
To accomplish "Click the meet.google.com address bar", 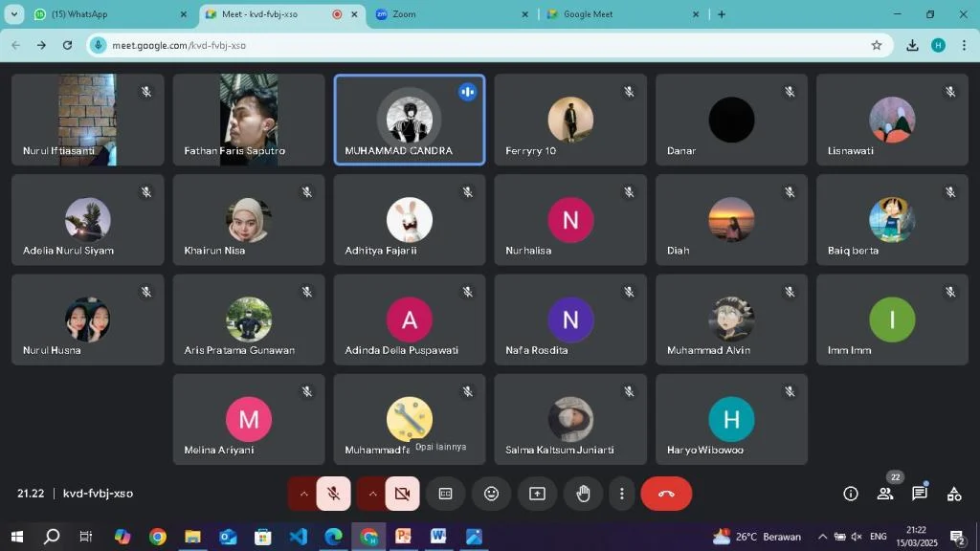I will pos(479,45).
